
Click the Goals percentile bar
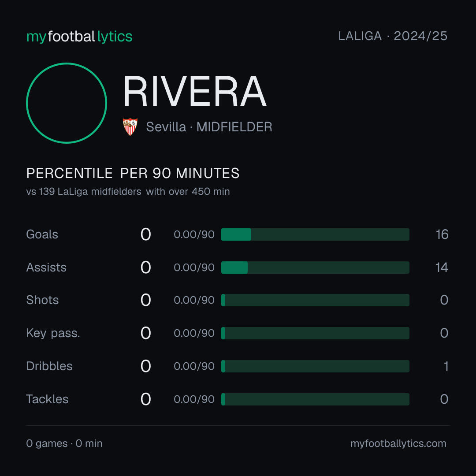pyautogui.click(x=315, y=234)
